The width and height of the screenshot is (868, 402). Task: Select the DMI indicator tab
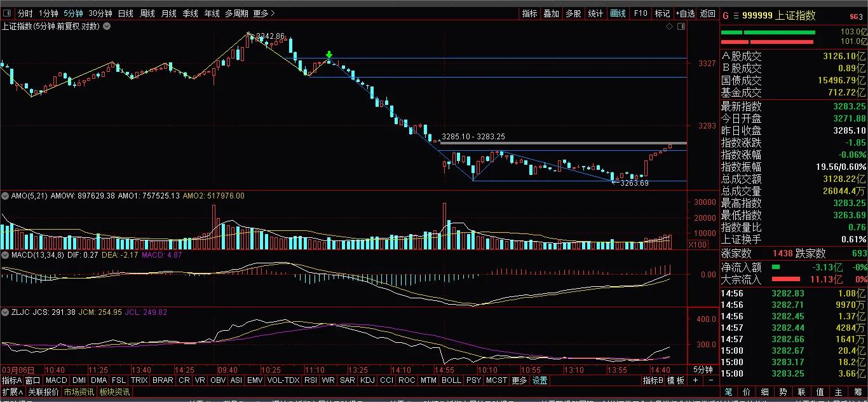point(79,380)
